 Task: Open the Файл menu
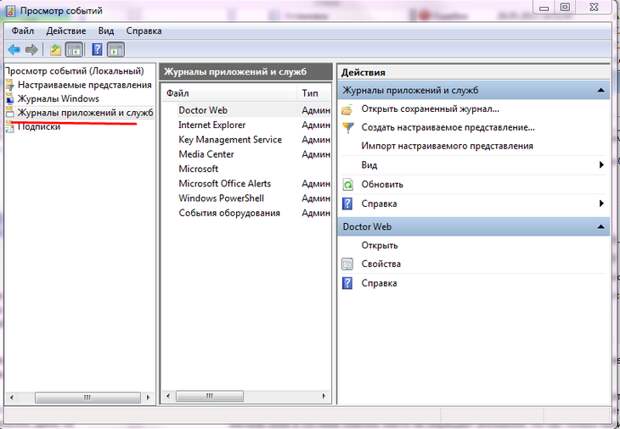coord(23,31)
